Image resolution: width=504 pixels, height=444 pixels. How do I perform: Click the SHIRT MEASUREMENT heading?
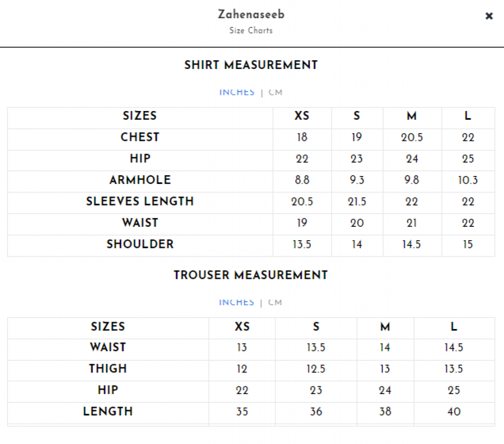point(251,65)
